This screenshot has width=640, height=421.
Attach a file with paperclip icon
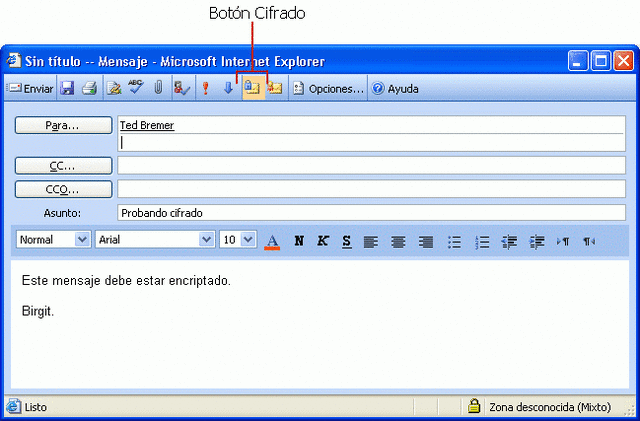coord(158,88)
